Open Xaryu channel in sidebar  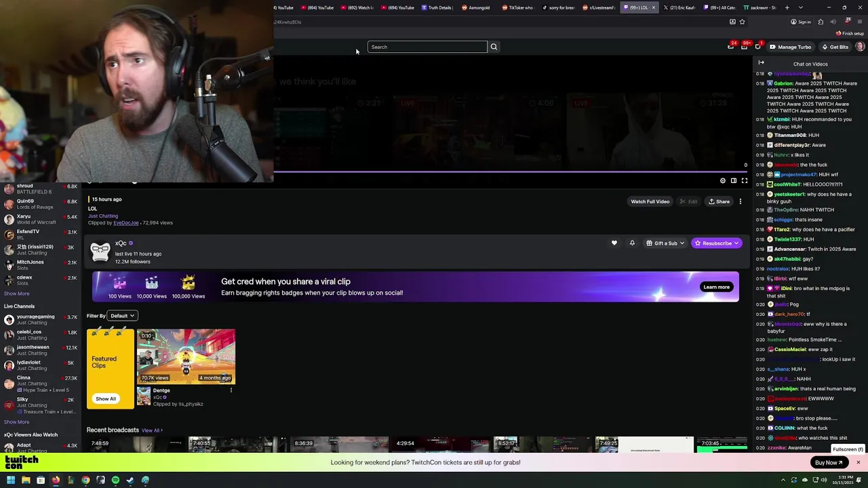point(41,220)
